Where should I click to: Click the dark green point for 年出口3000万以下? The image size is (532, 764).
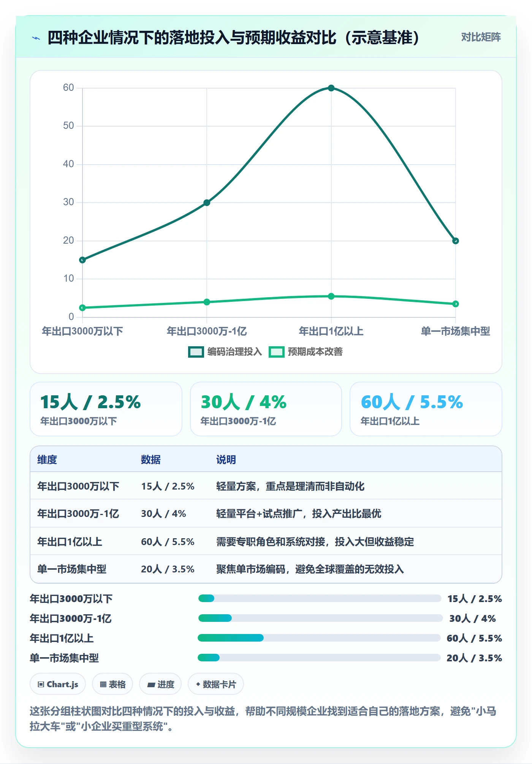coord(82,260)
